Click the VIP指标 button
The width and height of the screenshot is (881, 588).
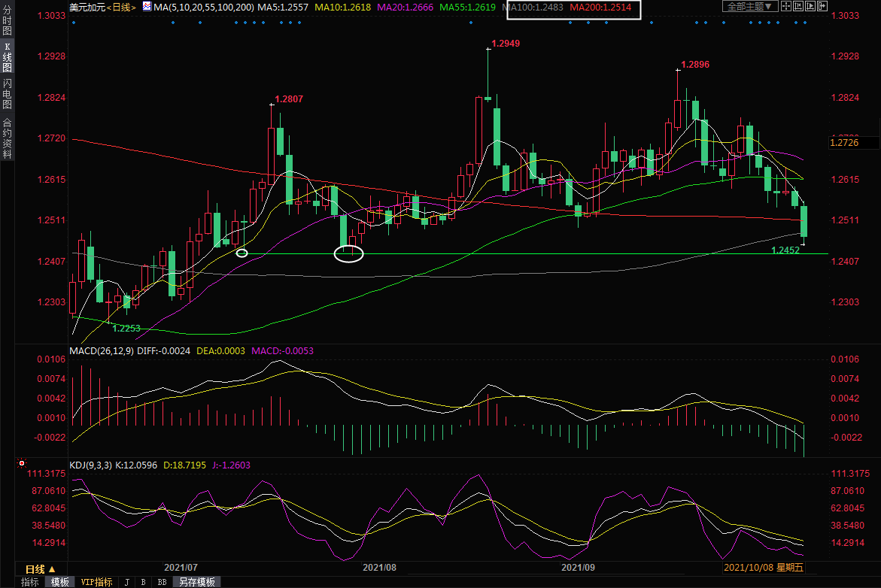[x=96, y=582]
